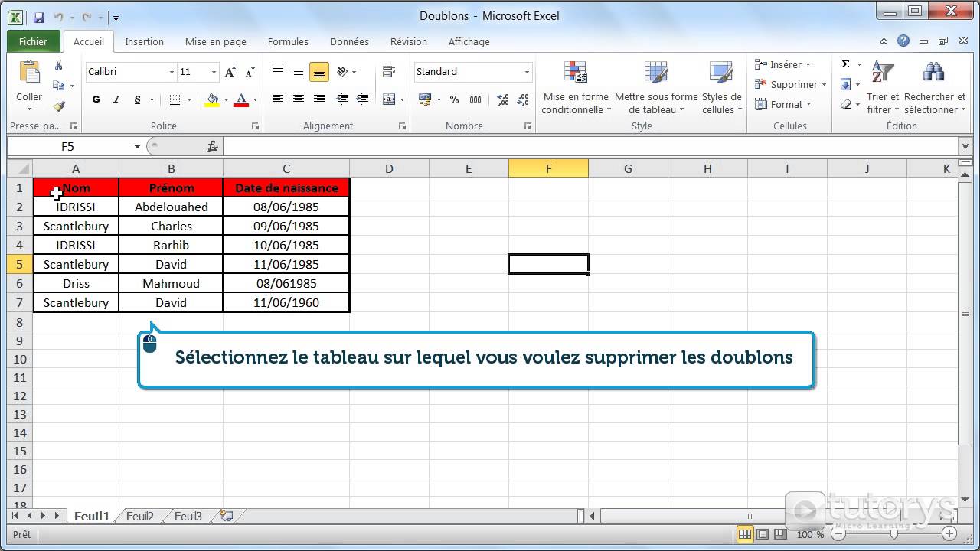Apply percent style format
The height and width of the screenshot is (551, 980).
pyautogui.click(x=454, y=99)
